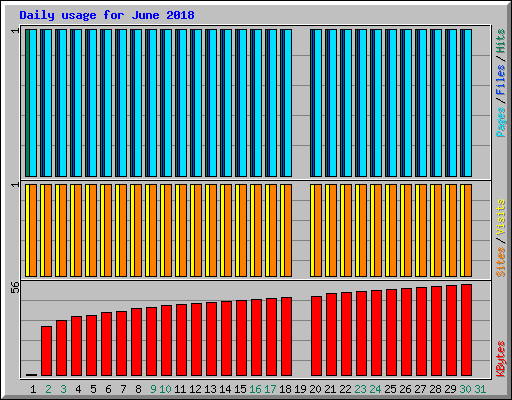Click day label 4 on the x-axis
This screenshot has width=512, height=400.
78,389
